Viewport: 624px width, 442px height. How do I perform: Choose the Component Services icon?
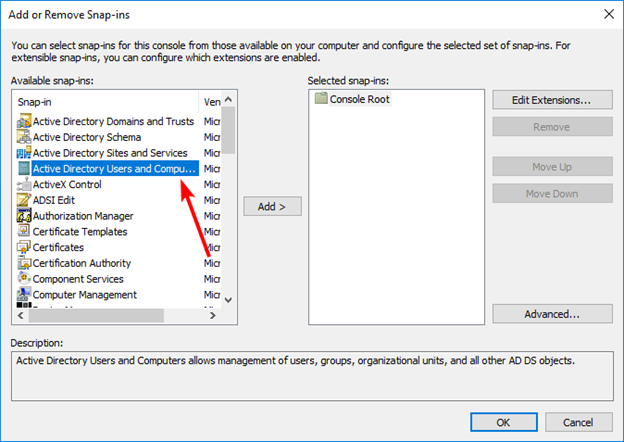(24, 279)
